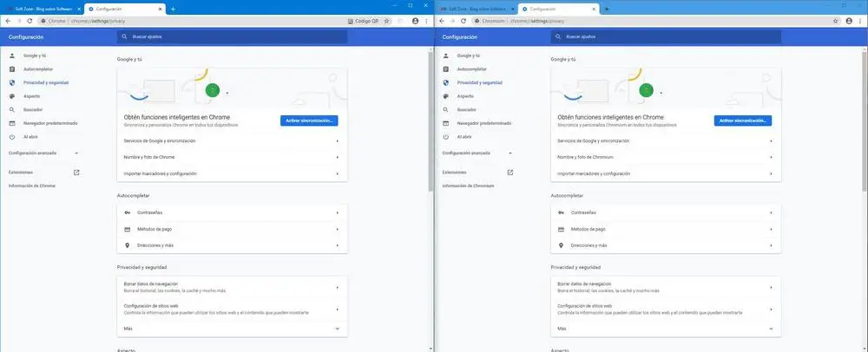Image resolution: width=868 pixels, height=352 pixels.
Task: Open Borrar datos de navegación in Chromium
Action: [666, 287]
